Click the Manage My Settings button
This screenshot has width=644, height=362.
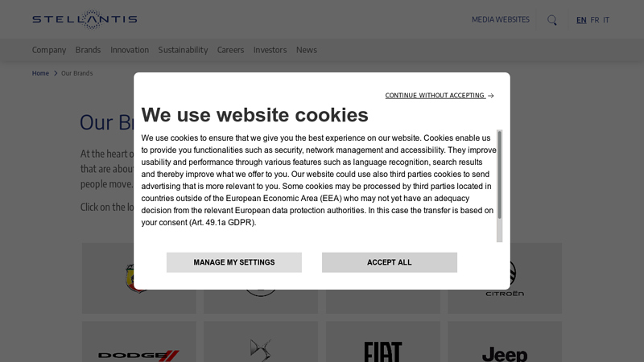(x=234, y=262)
